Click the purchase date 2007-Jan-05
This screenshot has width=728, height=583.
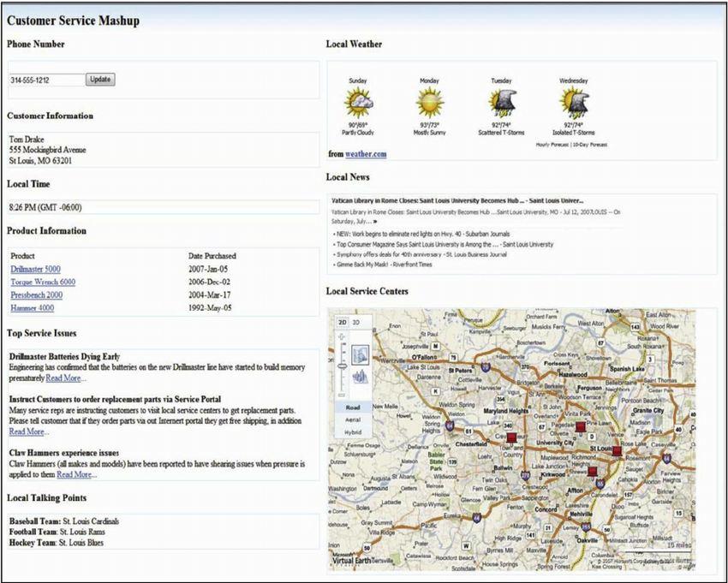coord(208,269)
